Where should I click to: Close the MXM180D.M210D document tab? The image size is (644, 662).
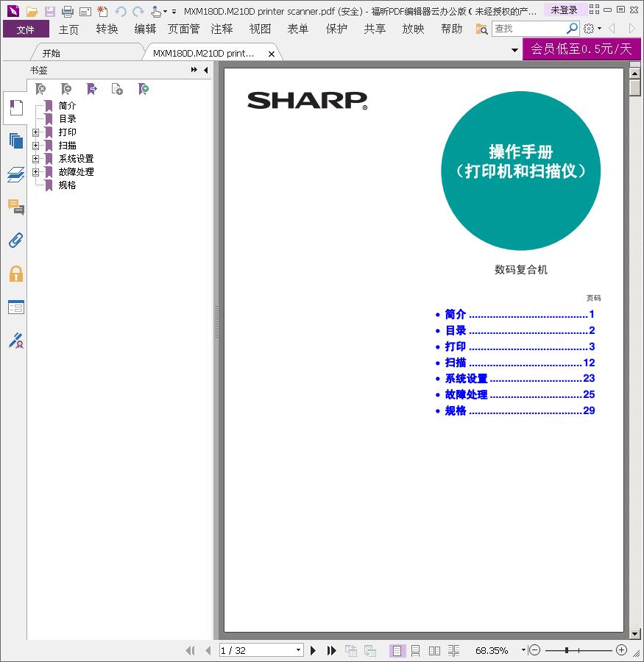[x=272, y=54]
